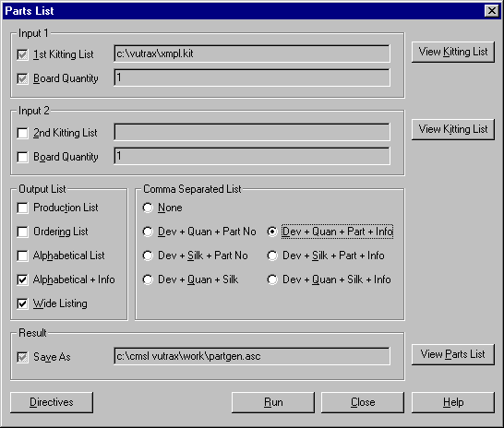Enable the 2nd Kitting List checkbox
Image resolution: width=504 pixels, height=428 pixels.
pos(22,133)
